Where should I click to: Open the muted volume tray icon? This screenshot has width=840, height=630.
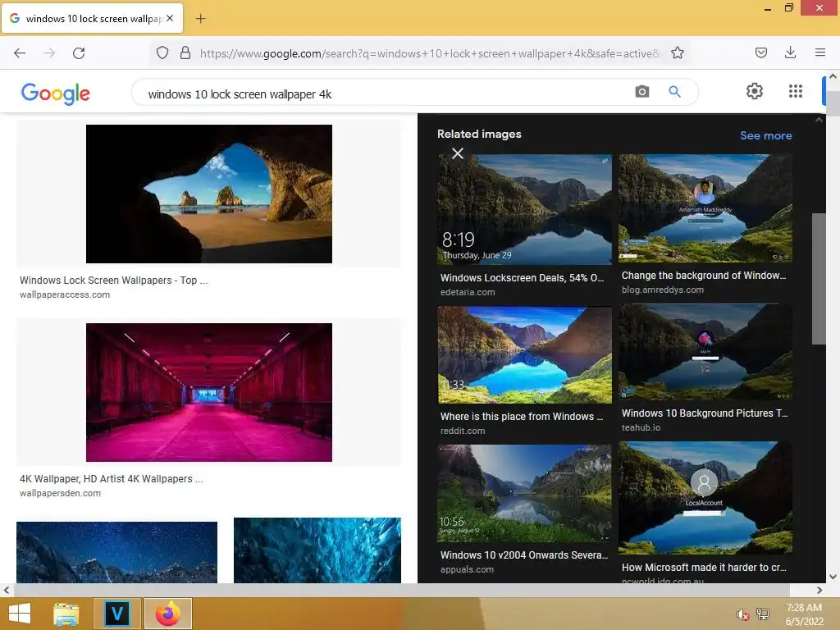pos(742,614)
